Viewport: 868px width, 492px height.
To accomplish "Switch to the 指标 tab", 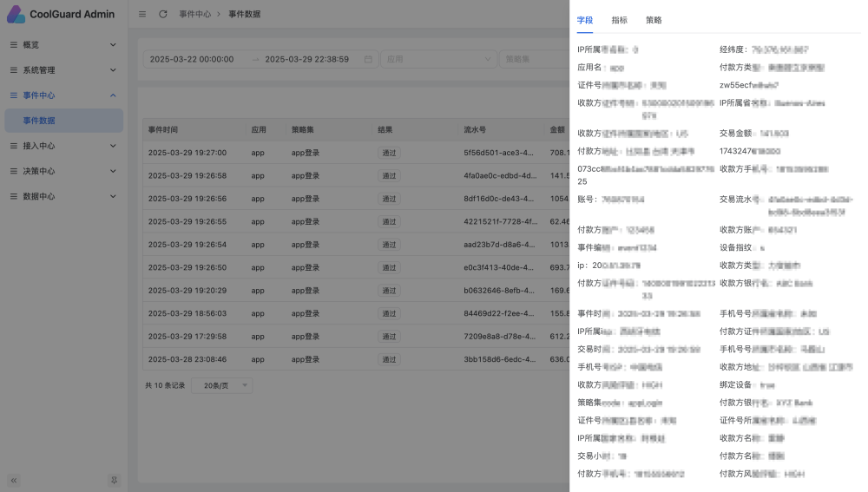I will tap(619, 20).
